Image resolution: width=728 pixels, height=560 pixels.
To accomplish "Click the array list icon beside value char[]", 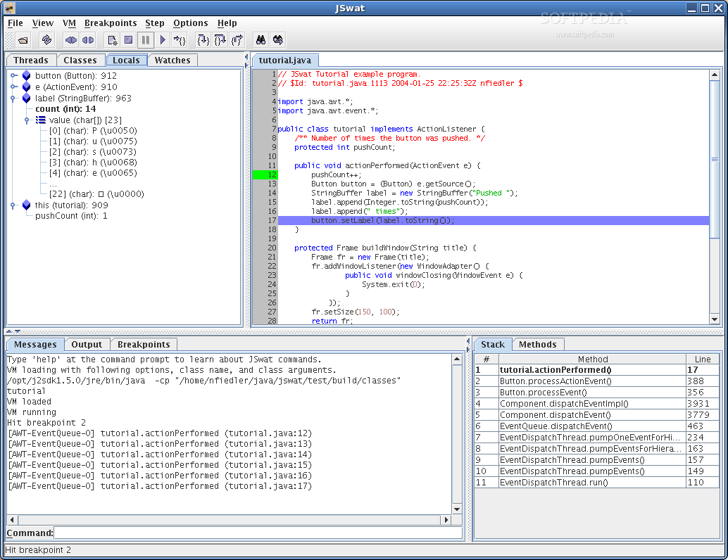I will click(41, 120).
